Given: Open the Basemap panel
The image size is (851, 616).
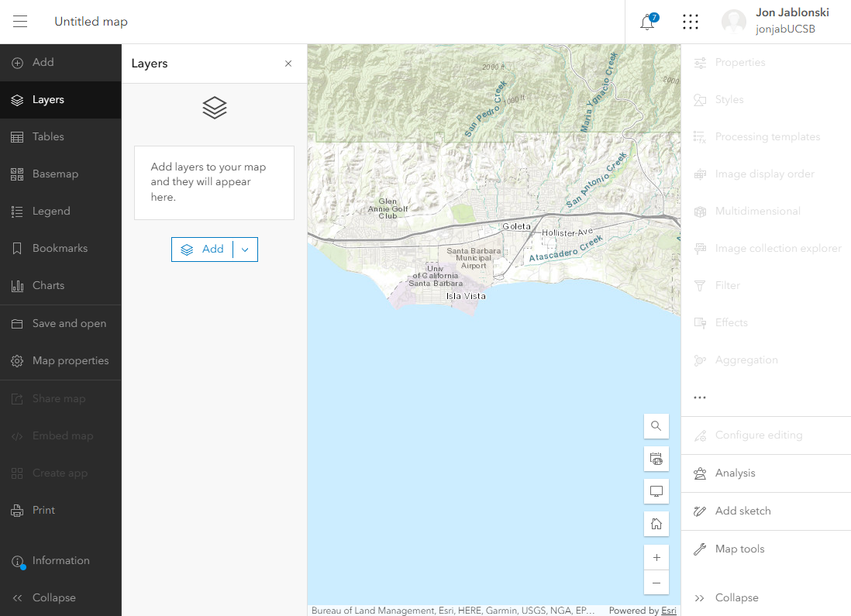Looking at the screenshot, I should [x=55, y=174].
